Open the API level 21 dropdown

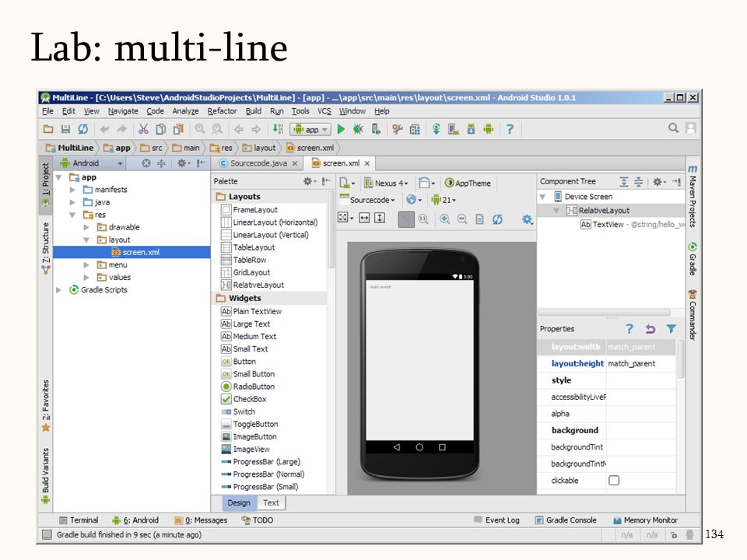[444, 200]
